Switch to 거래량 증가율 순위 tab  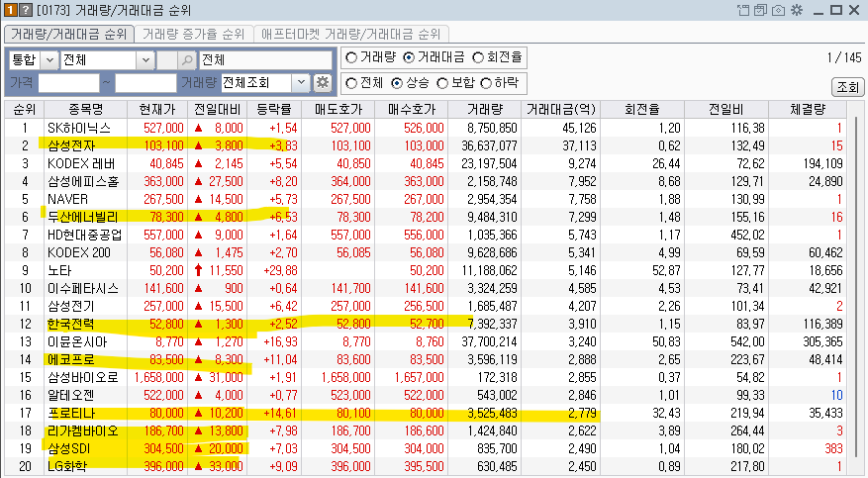point(193,35)
